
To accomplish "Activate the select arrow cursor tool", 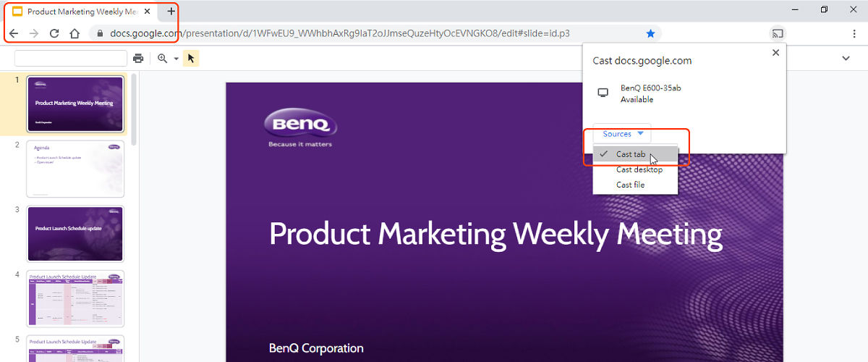I will [191, 59].
